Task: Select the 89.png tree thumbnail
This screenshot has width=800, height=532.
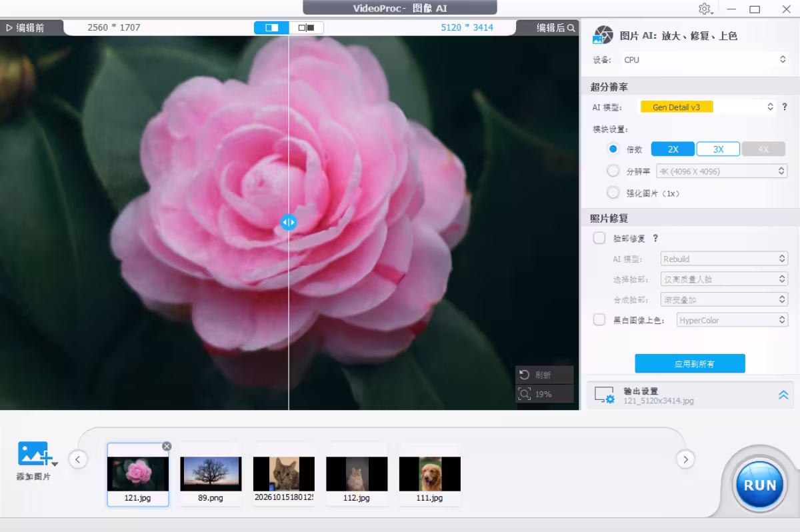Action: pyautogui.click(x=211, y=474)
